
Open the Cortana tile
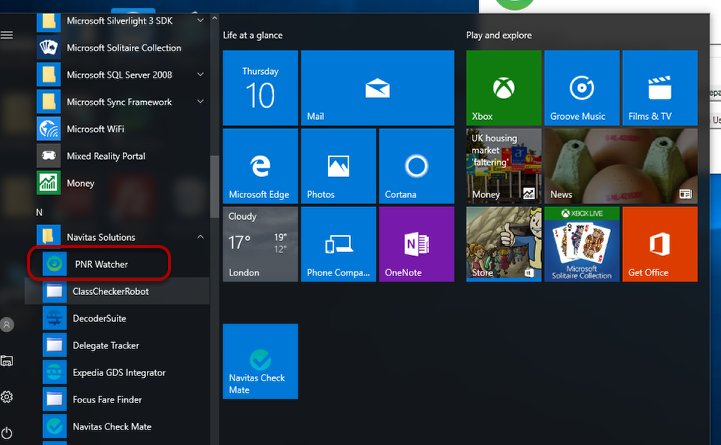coord(417,166)
